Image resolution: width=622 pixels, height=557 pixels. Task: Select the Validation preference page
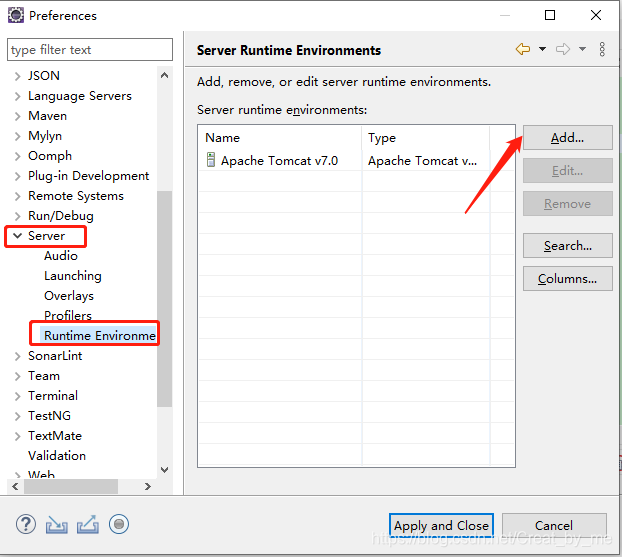(x=57, y=455)
